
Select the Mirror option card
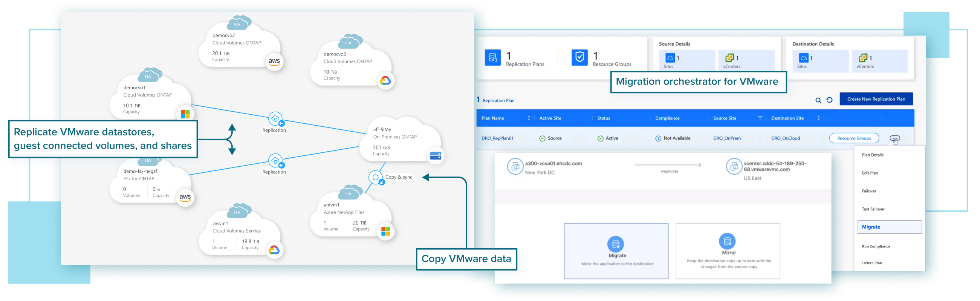pos(728,251)
